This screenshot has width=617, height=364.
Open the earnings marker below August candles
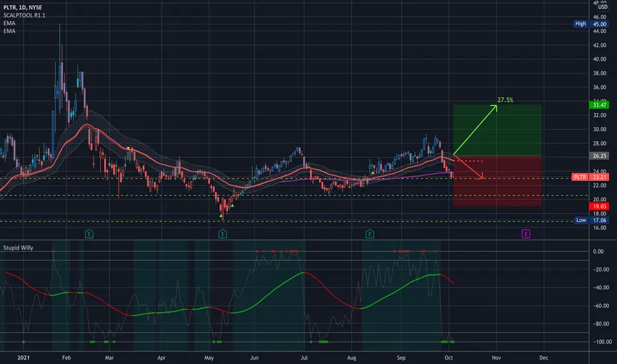click(x=369, y=234)
